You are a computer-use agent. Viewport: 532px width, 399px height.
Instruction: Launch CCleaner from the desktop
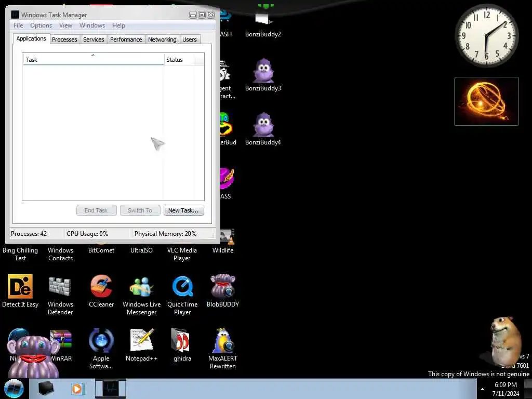(101, 291)
